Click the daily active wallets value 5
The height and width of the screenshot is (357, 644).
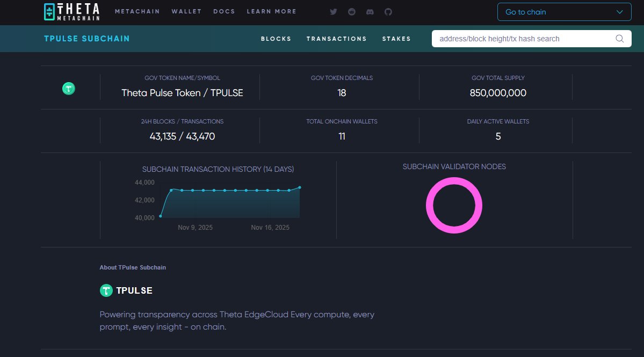coord(498,136)
